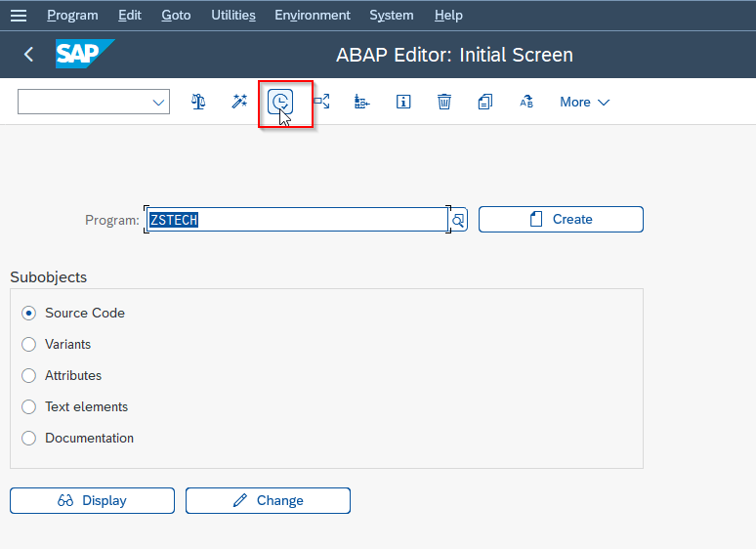Screen dimensions: 756x549
Task: Select the Attributes radio button
Action: [29, 375]
